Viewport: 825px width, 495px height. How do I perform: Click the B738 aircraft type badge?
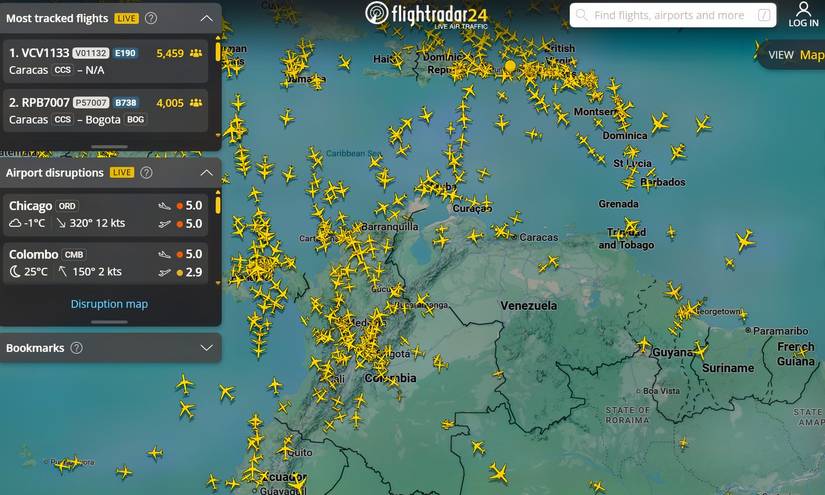[x=126, y=103]
